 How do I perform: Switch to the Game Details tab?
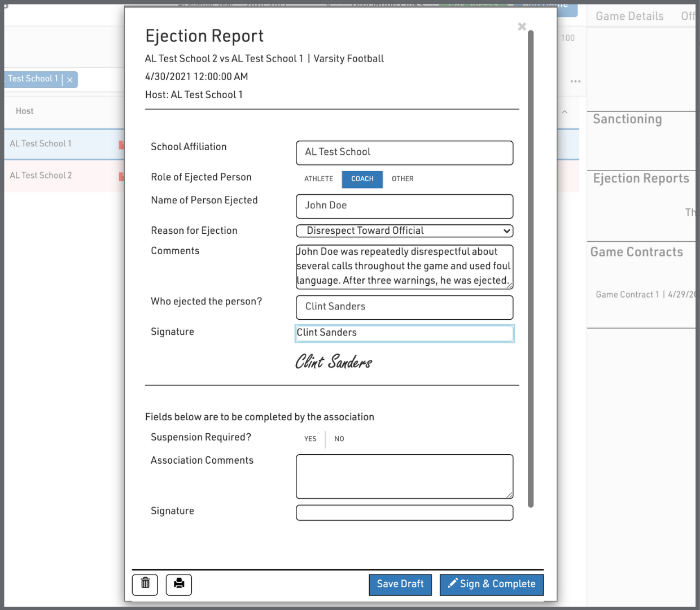pos(629,16)
